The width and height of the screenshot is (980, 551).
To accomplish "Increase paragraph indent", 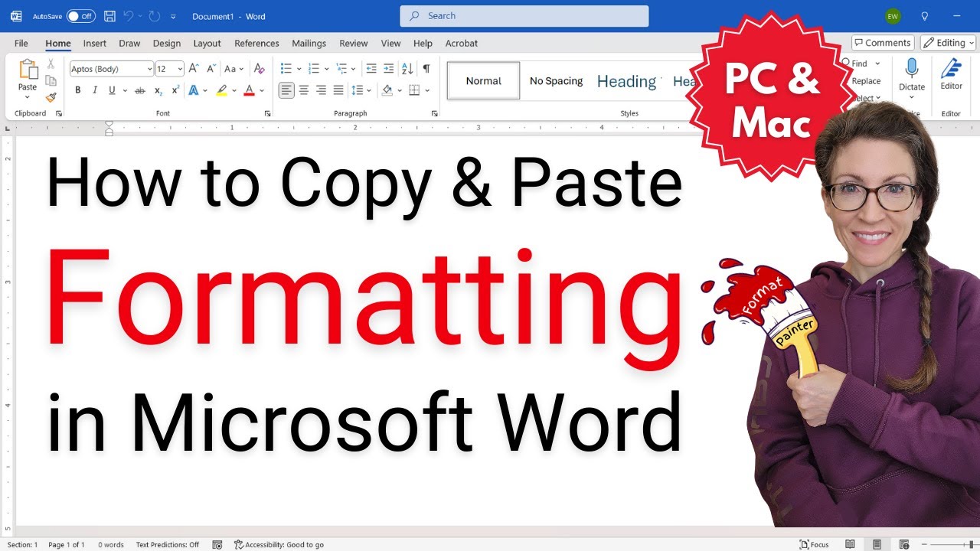I will tap(389, 69).
